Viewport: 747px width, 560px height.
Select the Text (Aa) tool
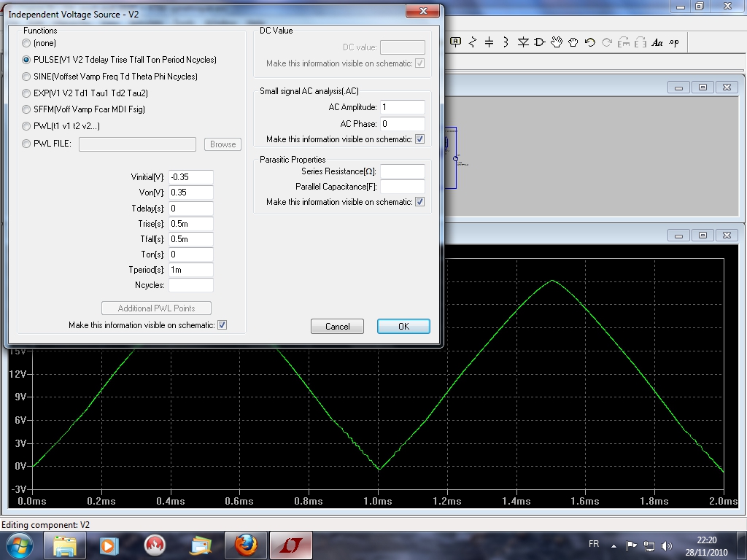(657, 42)
